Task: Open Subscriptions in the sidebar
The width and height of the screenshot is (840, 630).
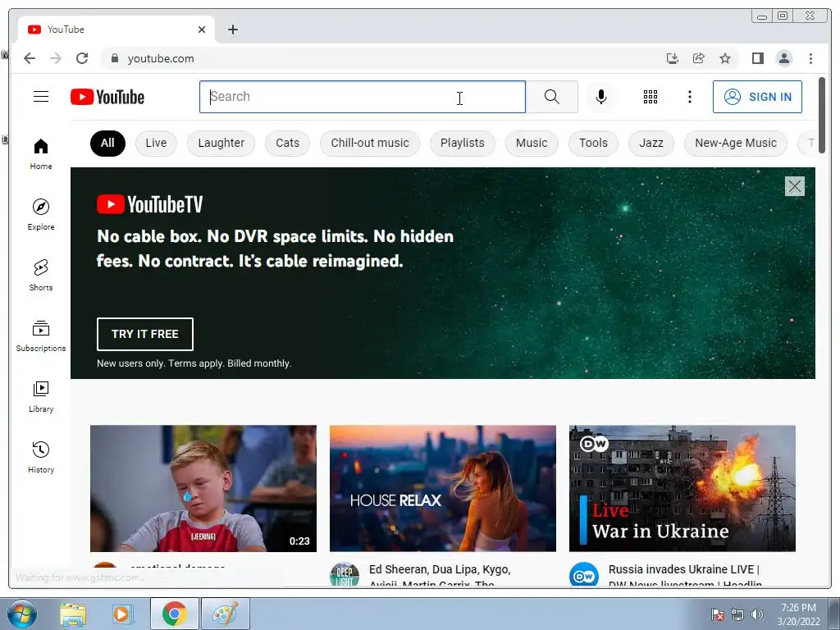Action: (41, 336)
